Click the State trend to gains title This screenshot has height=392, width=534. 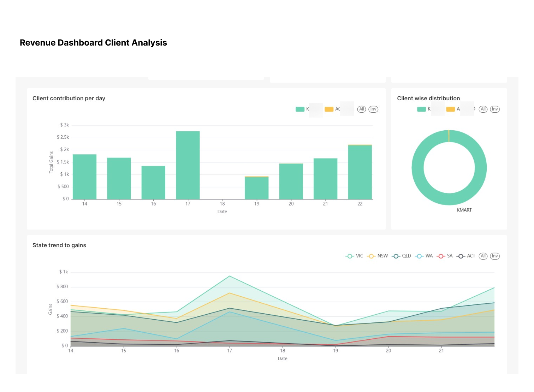(x=59, y=245)
